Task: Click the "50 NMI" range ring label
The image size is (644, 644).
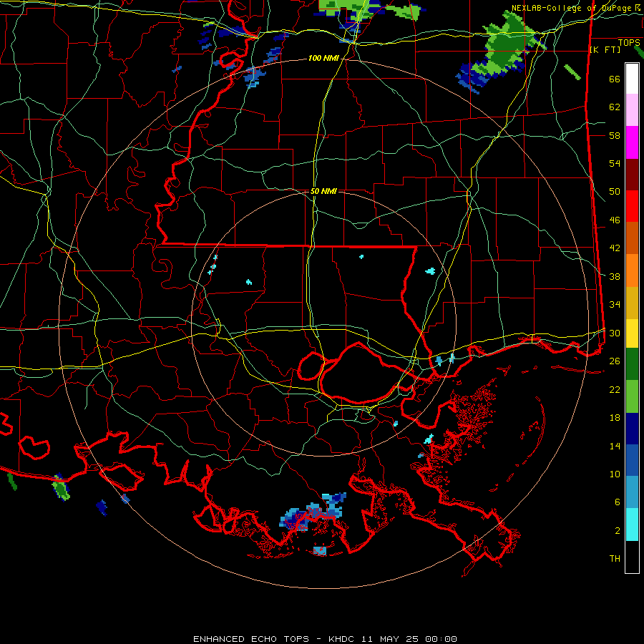Action: point(323,191)
